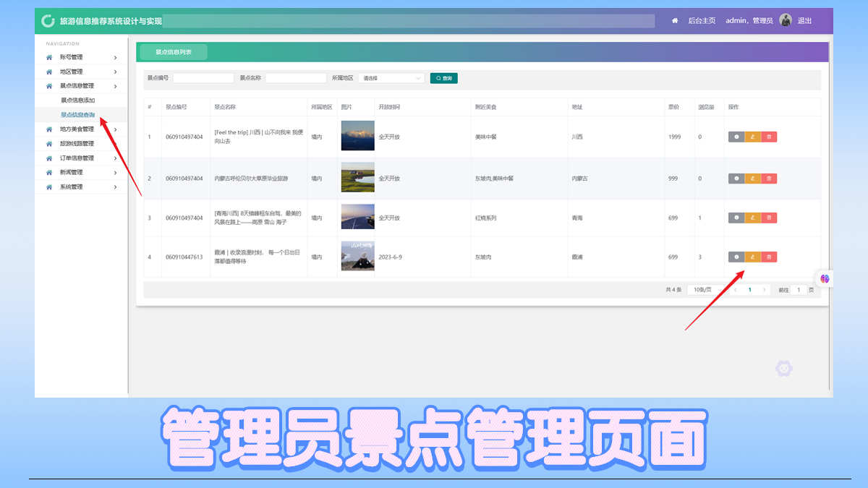Go to 后台主页 link in header
The height and width of the screenshot is (488, 868).
coord(702,21)
